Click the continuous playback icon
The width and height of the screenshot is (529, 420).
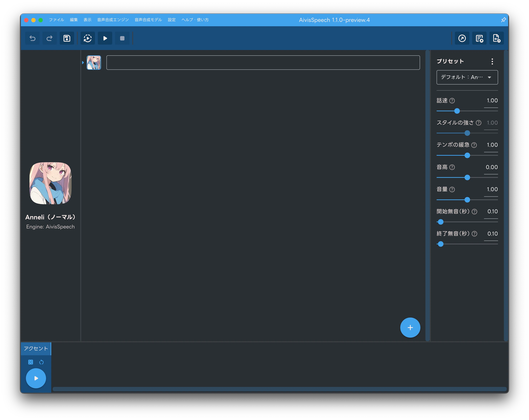pyautogui.click(x=88, y=38)
